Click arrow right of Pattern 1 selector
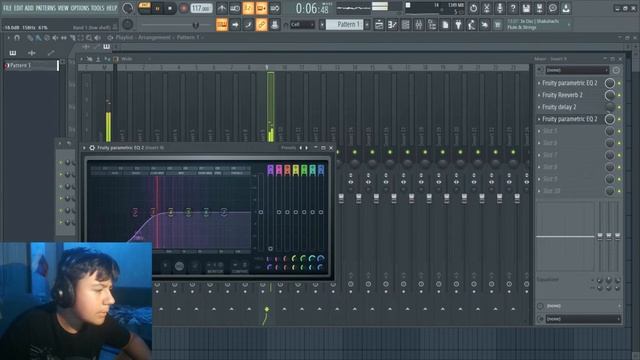Screen dimensions: 640x360 pos(367,25)
